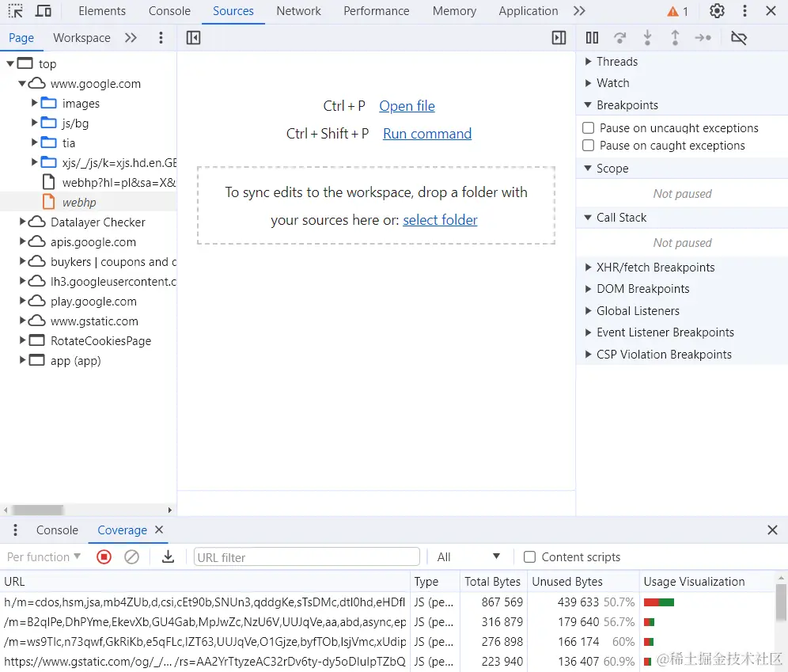Stop coverage recording
This screenshot has width=788, height=672.
[104, 557]
